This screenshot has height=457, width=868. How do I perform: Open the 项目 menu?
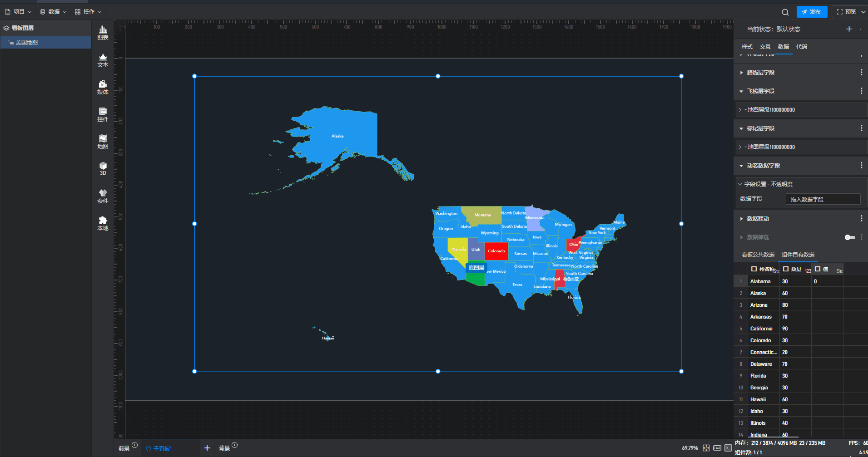coord(19,12)
